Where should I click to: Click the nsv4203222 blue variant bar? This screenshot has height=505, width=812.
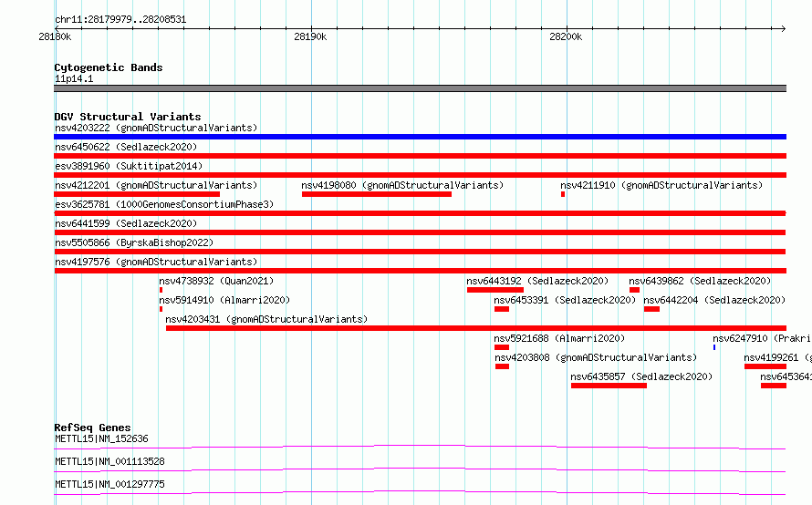[420, 137]
